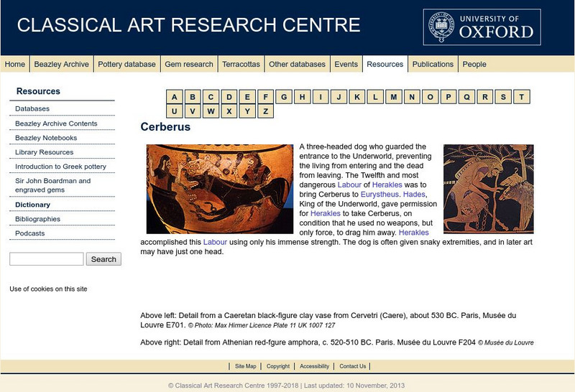Pick letter P from the alphabet
575x392 pixels.
pyautogui.click(x=448, y=97)
